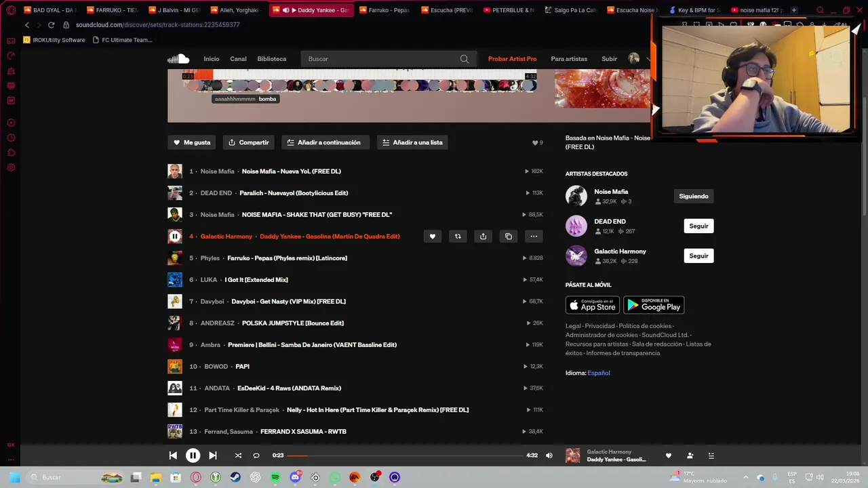Open the Canal nav tab
The image size is (868, 488).
tap(238, 59)
